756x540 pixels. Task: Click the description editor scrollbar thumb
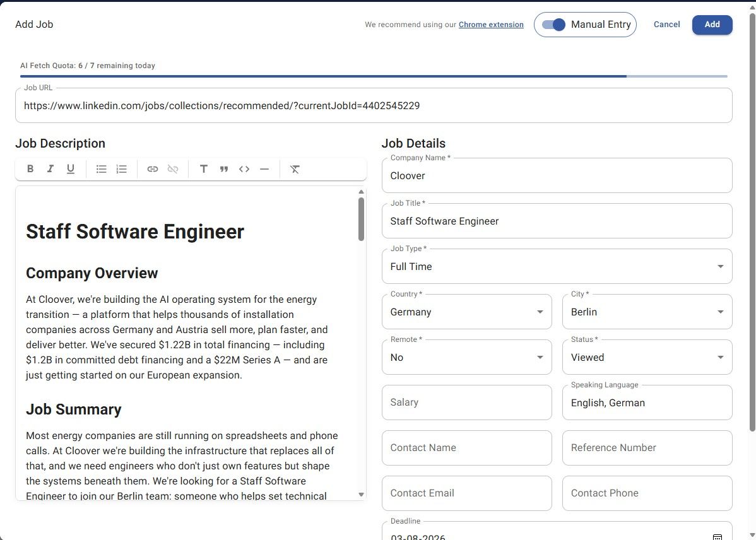361,220
